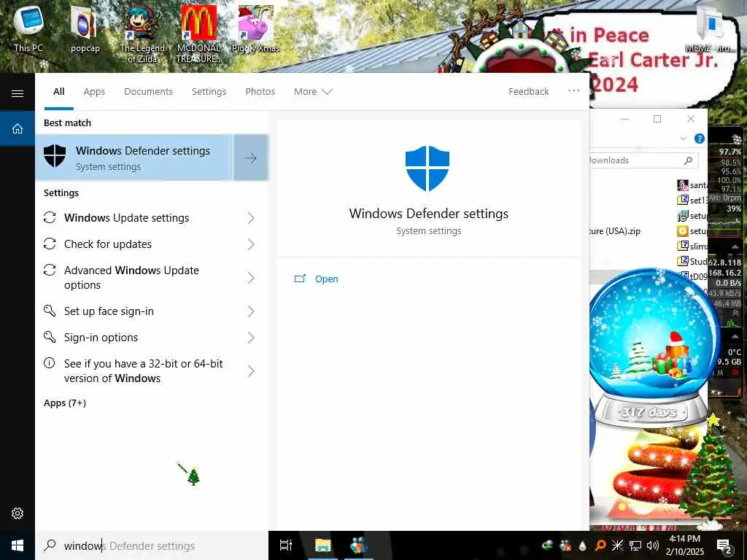
Task: Select the Home icon in search sidebar
Action: 18,128
